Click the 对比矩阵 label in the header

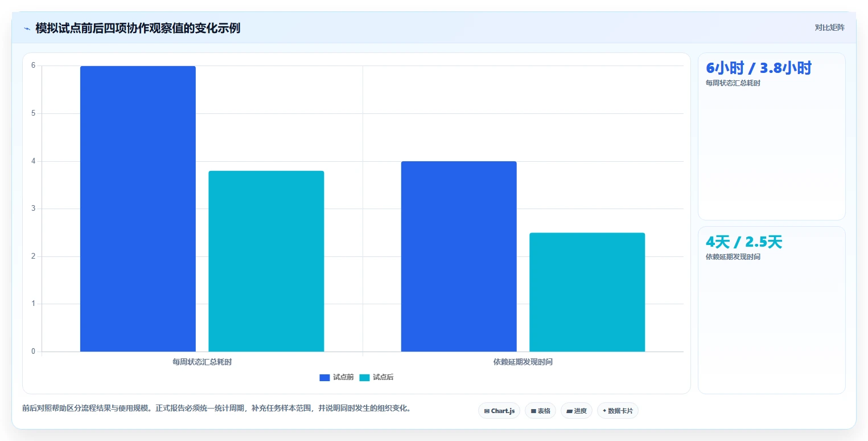pyautogui.click(x=830, y=27)
